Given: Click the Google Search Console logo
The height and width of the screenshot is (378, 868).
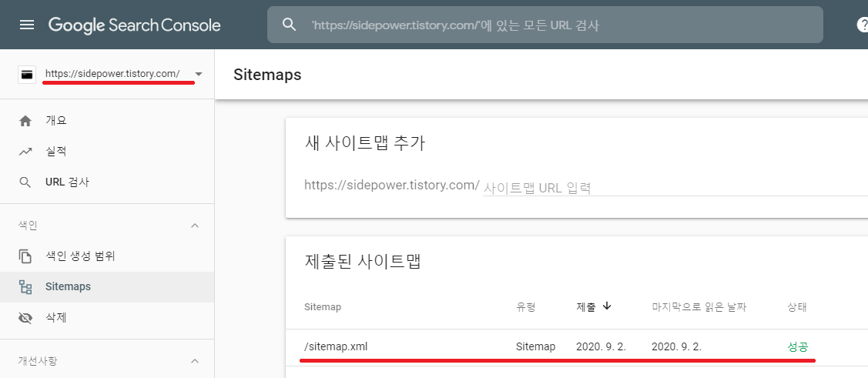Looking at the screenshot, I should [135, 25].
